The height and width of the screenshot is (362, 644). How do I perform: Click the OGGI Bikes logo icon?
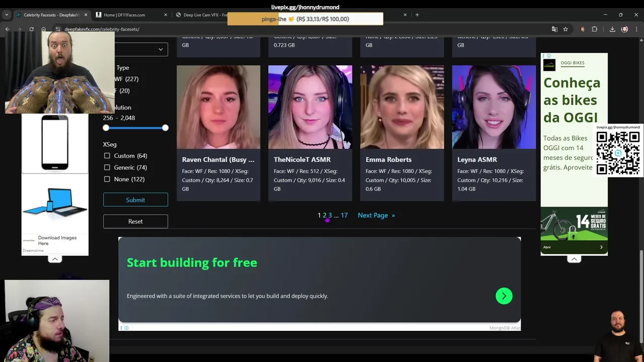click(549, 65)
